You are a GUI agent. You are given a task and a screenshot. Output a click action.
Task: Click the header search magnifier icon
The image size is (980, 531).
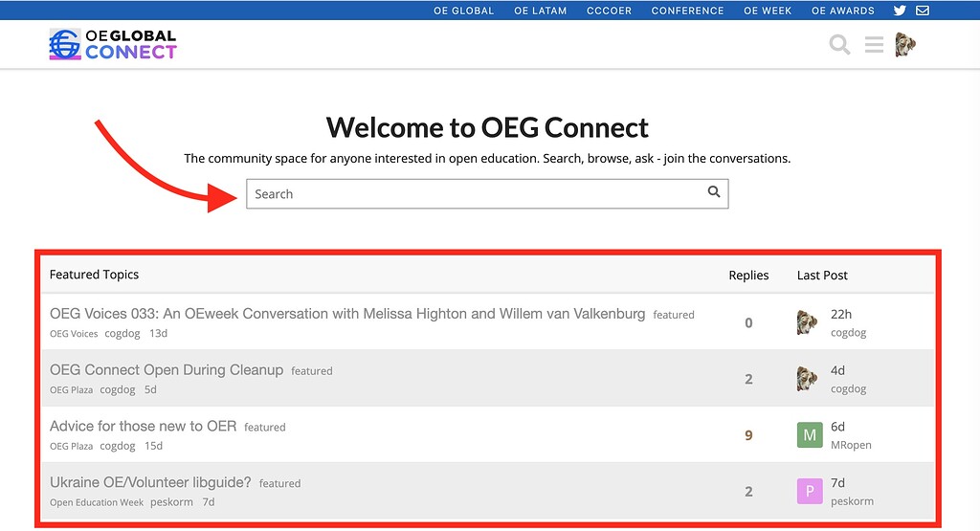click(839, 45)
